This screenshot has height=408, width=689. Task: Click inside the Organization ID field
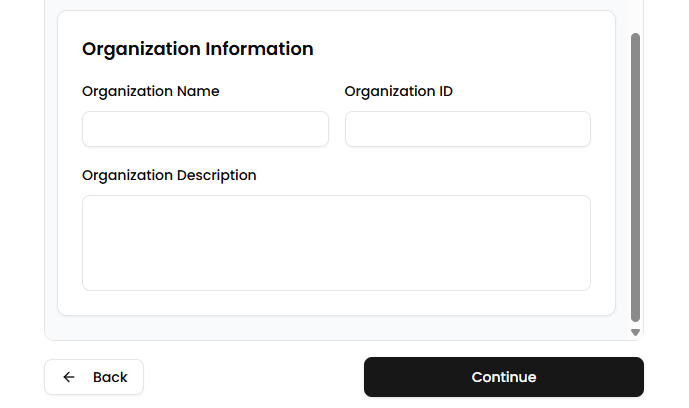467,129
